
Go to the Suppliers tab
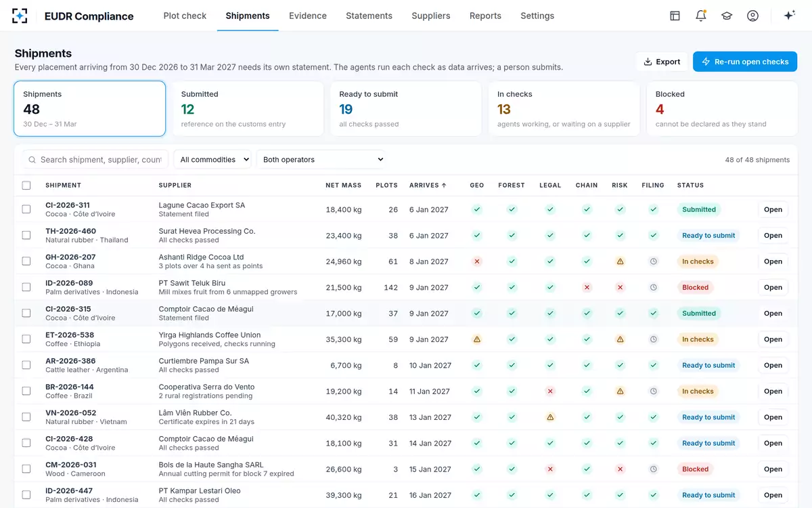click(x=431, y=16)
